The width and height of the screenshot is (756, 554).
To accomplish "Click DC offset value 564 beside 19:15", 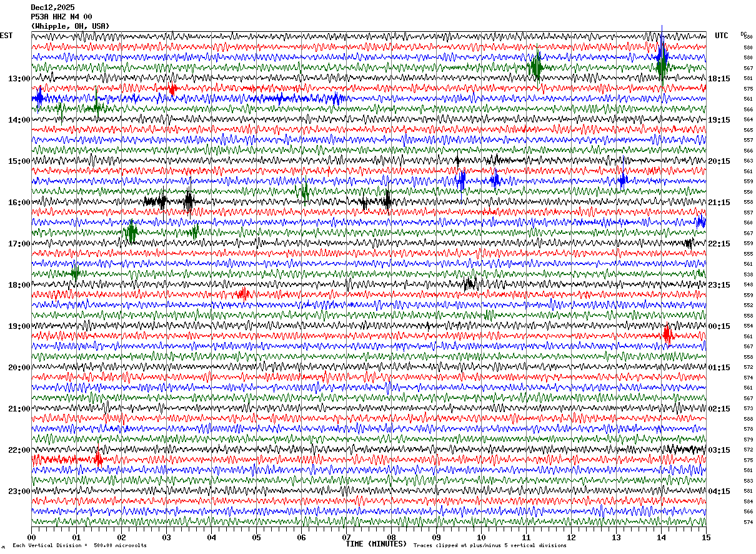I will tap(748, 120).
